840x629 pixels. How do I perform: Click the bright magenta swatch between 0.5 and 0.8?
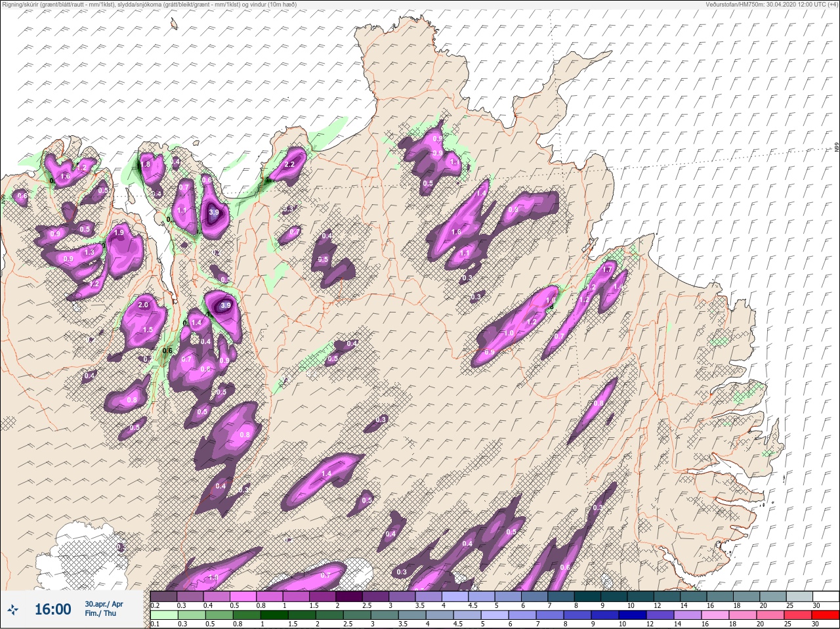tap(243, 596)
